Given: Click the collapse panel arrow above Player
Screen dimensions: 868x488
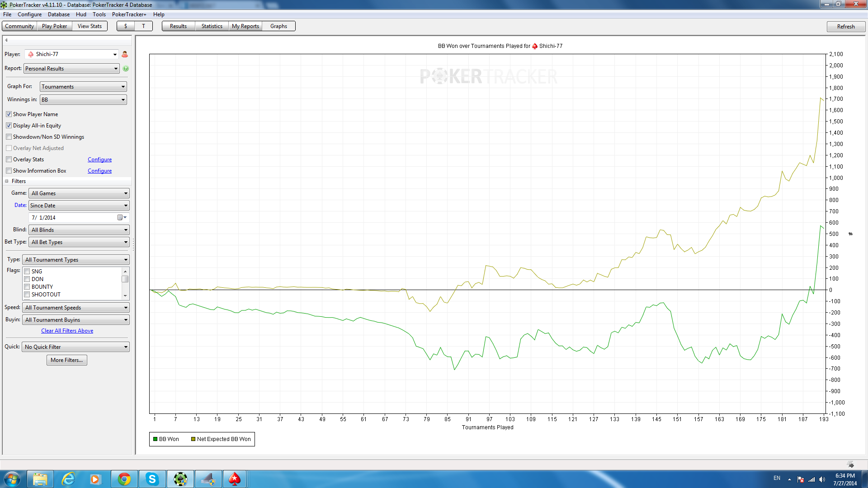Looking at the screenshot, I should click(6, 40).
